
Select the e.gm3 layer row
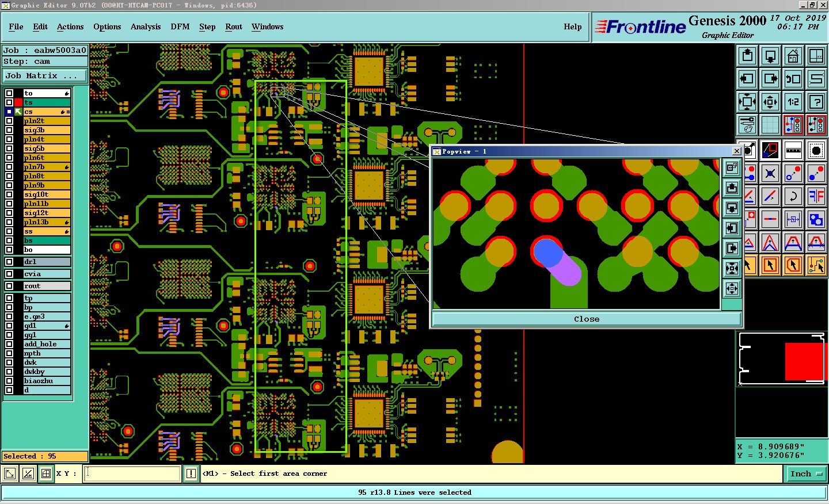(x=47, y=316)
